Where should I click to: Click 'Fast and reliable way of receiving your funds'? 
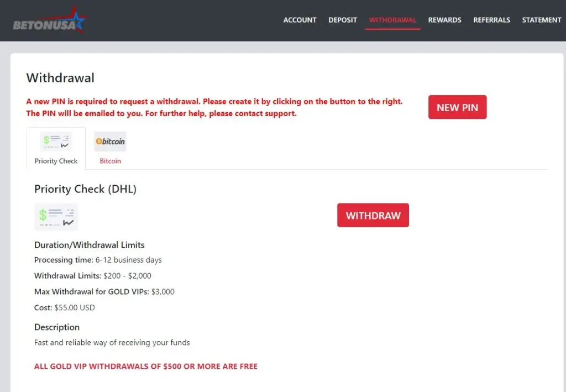pyautogui.click(x=112, y=343)
